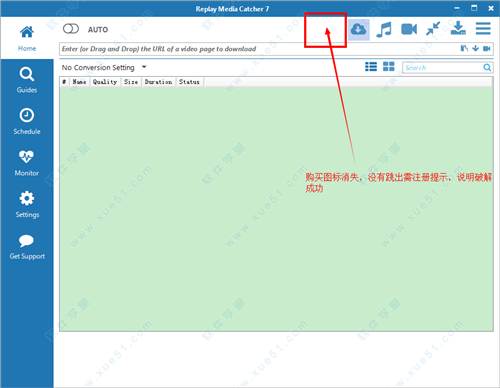Open the Schedule tab

[27, 121]
